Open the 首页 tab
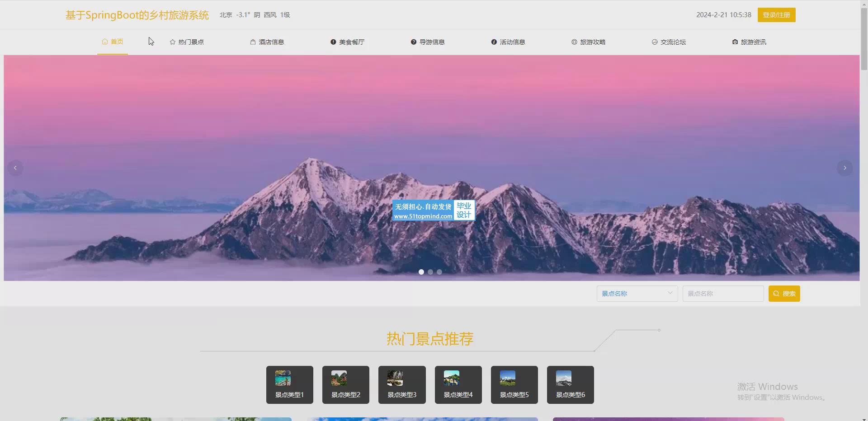 [113, 42]
